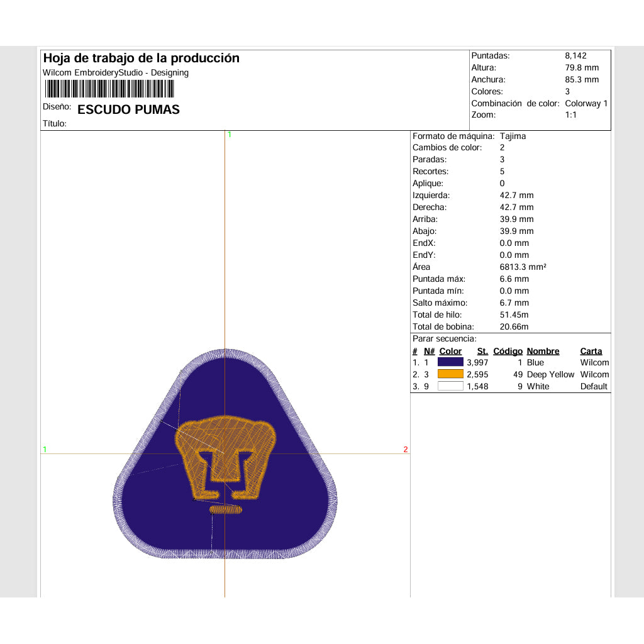Click the stitch count 2,595
This screenshot has width=644, height=644.
[477, 374]
